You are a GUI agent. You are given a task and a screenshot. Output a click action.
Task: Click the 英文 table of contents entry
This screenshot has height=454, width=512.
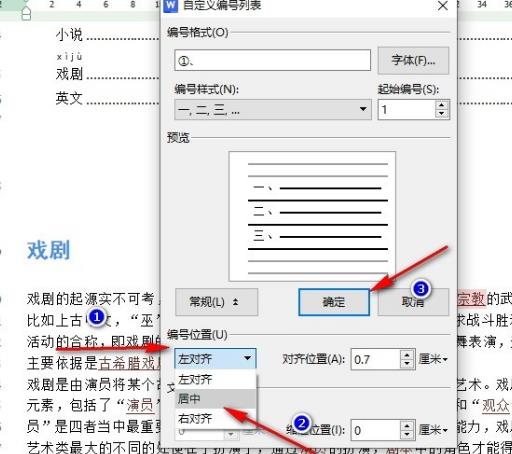(x=69, y=98)
